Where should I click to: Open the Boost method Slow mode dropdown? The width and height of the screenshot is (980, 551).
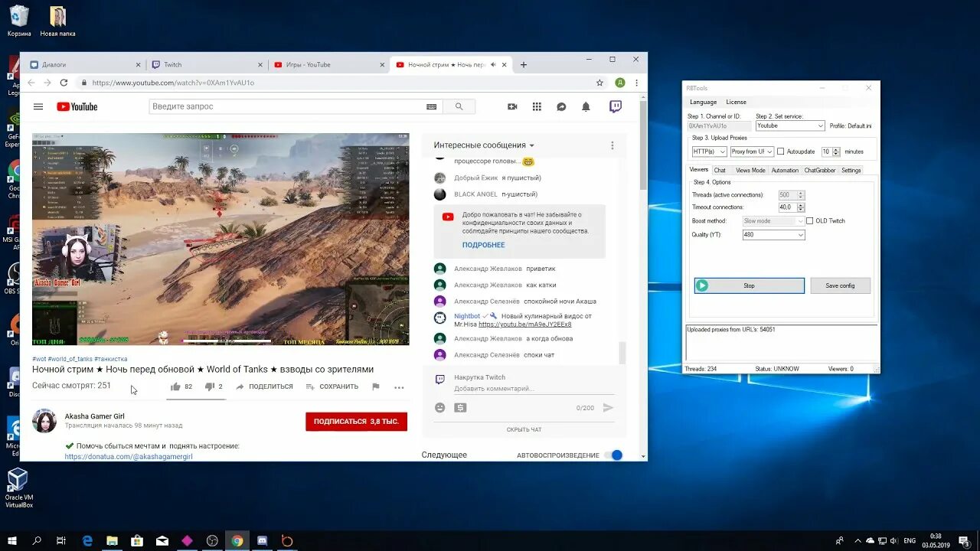point(773,220)
